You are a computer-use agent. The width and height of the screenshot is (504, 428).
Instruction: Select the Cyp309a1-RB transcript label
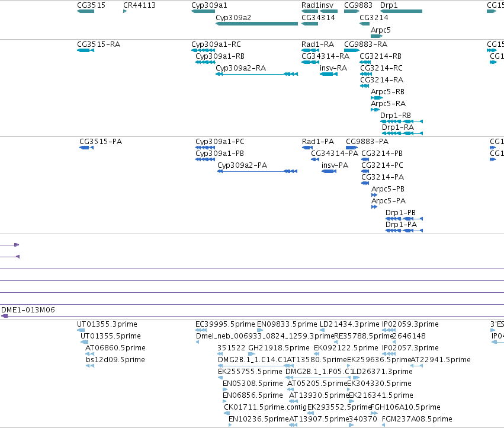click(220, 56)
